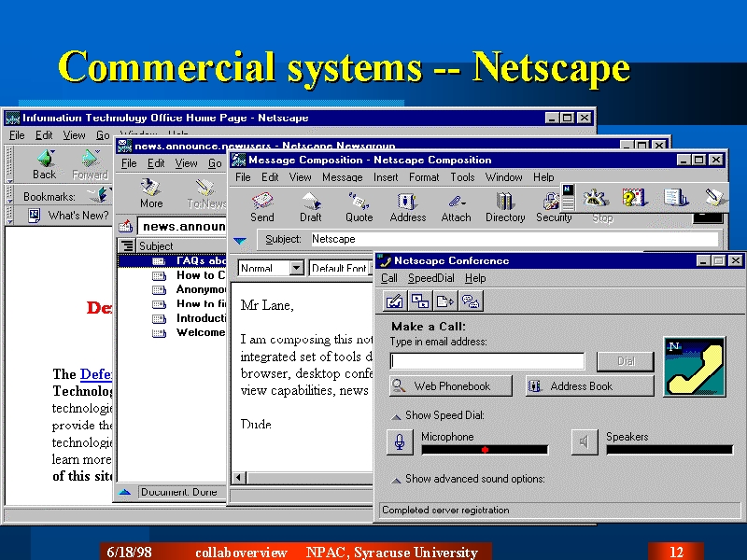Click the Dial button

tap(626, 361)
